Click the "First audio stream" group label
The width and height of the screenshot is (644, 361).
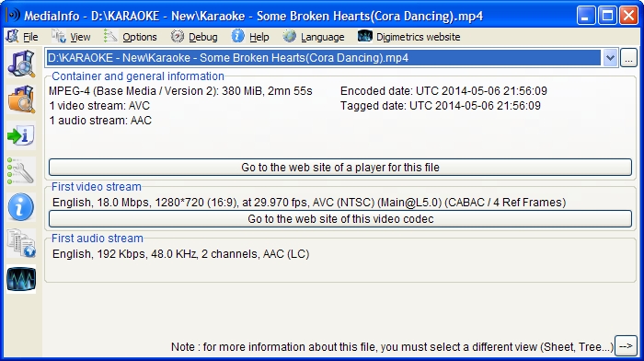coord(98,239)
